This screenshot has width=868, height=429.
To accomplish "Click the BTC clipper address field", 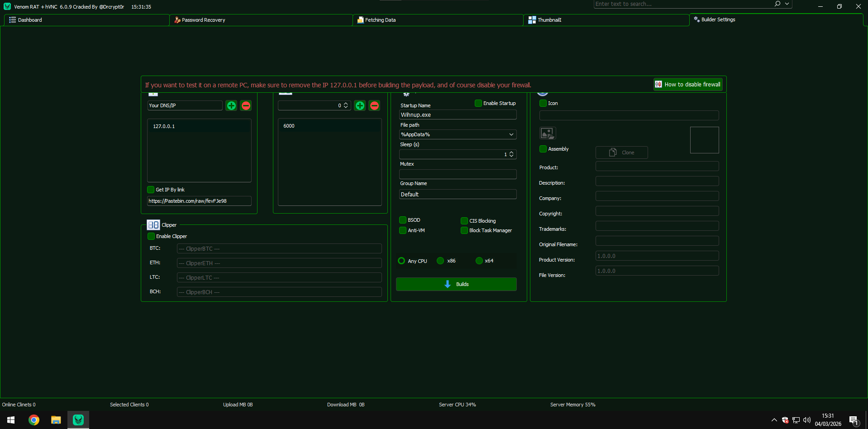I will 279,248.
